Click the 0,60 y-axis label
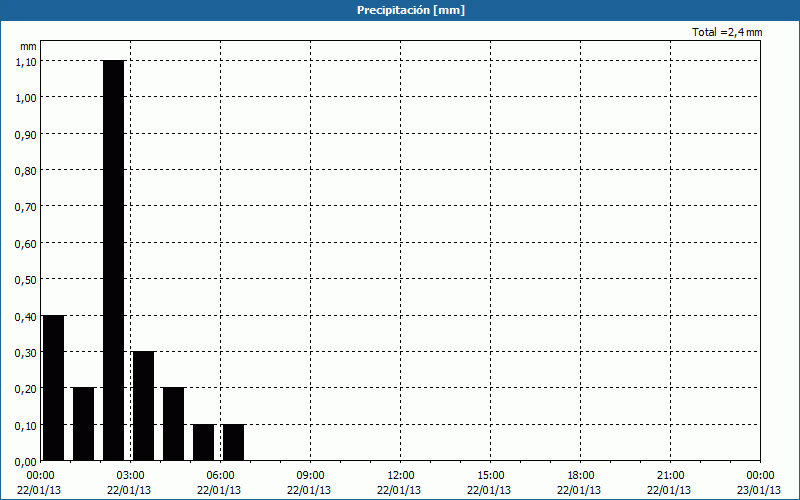The image size is (800, 500). click(x=26, y=244)
